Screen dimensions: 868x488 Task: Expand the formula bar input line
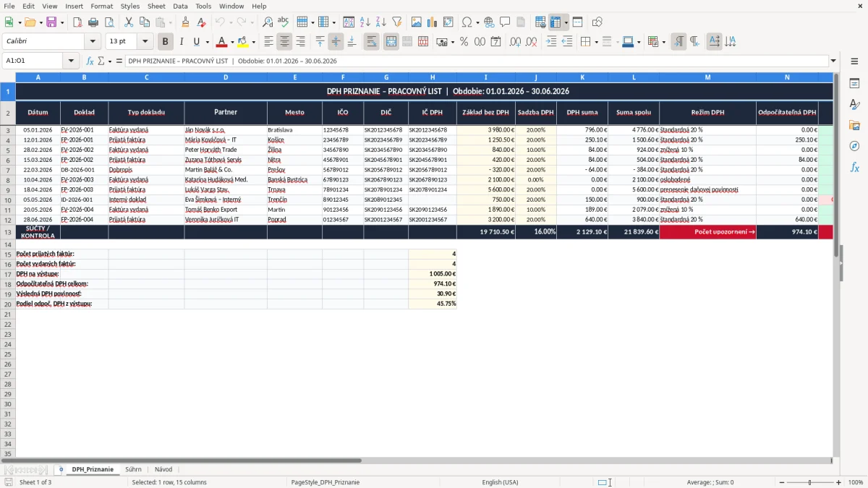833,61
